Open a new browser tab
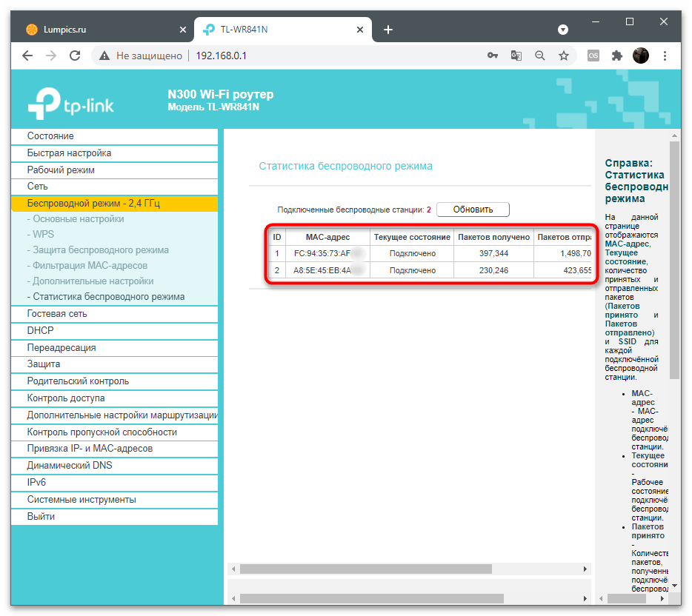The width and height of the screenshot is (692, 616). (x=388, y=30)
